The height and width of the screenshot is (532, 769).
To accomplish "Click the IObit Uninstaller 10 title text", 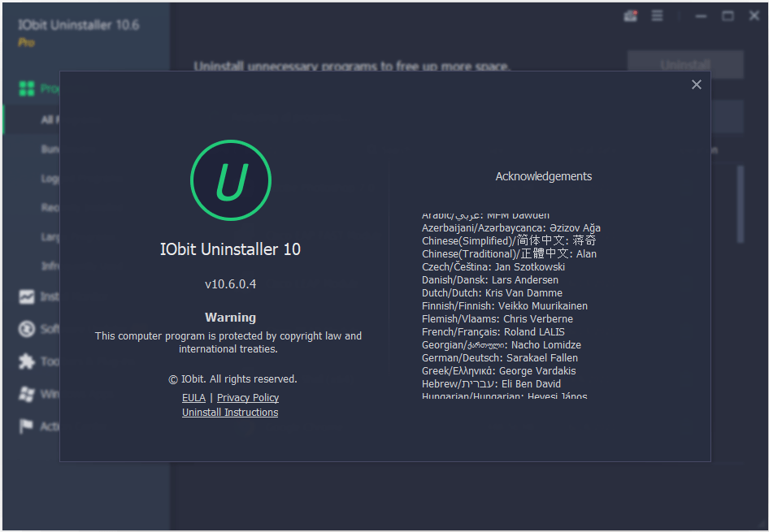I will coord(231,249).
